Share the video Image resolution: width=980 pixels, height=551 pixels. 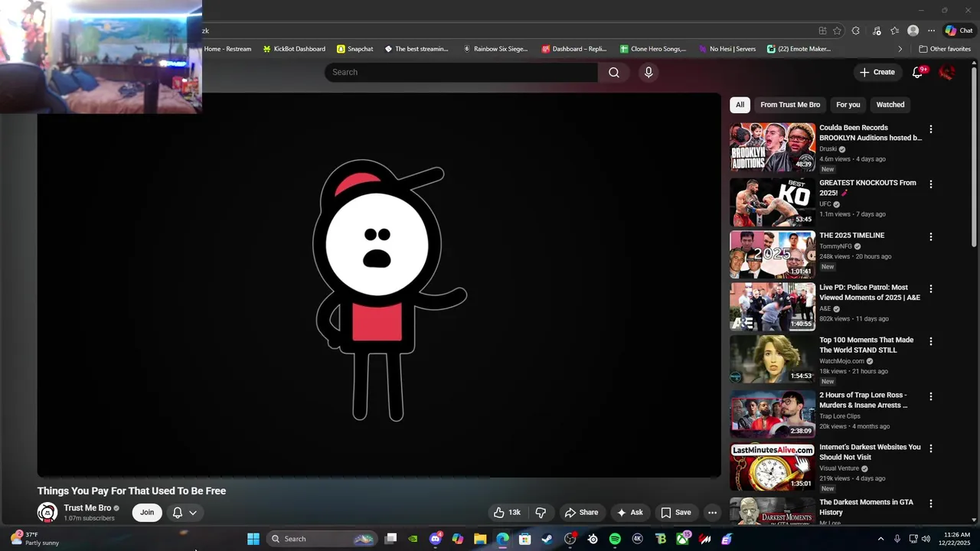581,513
